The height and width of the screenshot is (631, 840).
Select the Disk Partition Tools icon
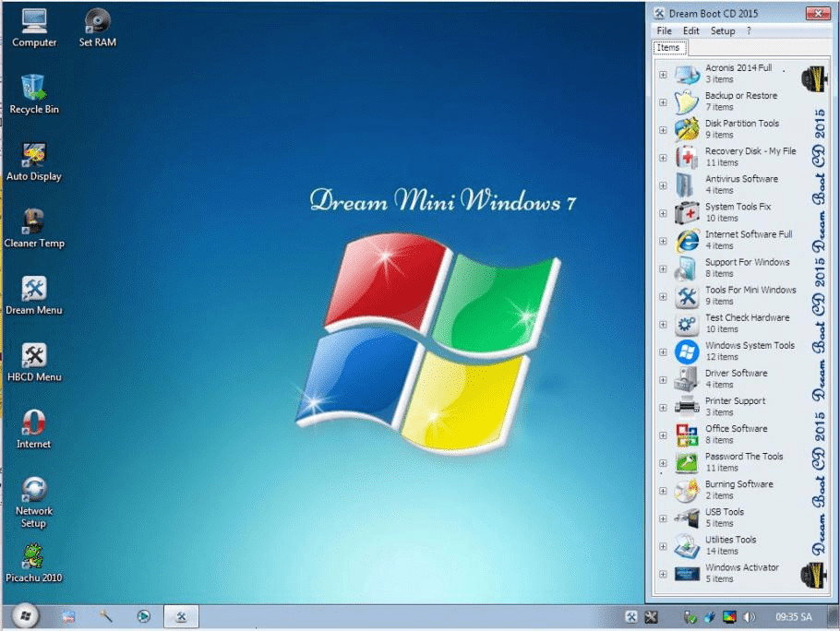(x=684, y=129)
